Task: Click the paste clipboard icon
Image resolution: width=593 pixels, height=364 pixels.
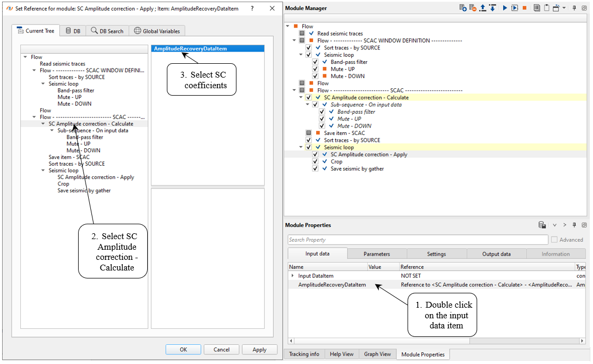Action: (546, 8)
